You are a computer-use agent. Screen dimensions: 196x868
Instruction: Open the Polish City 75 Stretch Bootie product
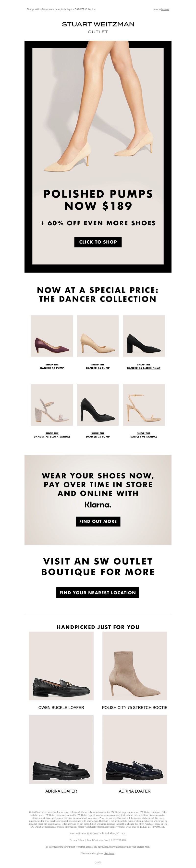135,666
